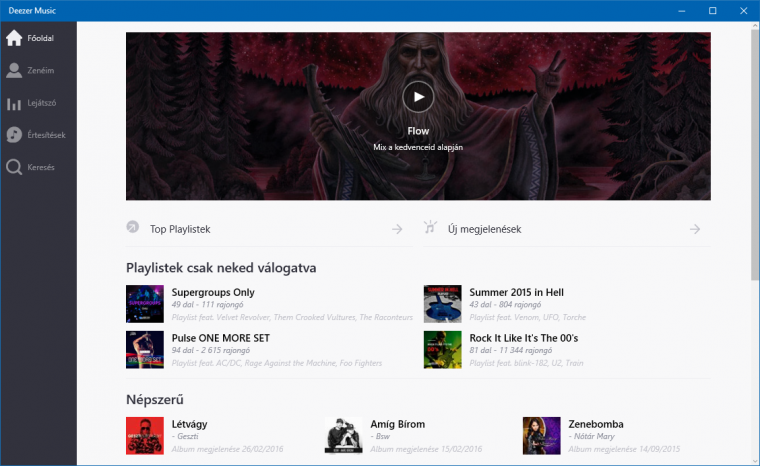
Task: Open the Új megjelenések link
Action: point(484,229)
